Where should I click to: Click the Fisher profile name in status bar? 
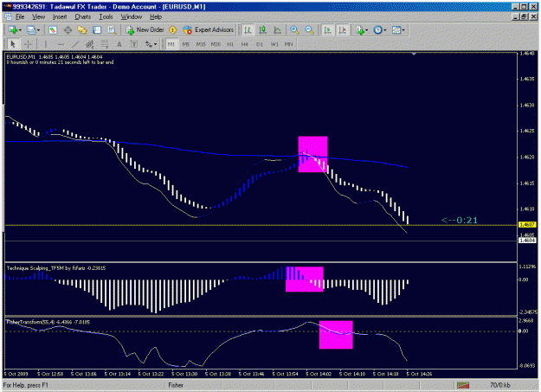176,385
